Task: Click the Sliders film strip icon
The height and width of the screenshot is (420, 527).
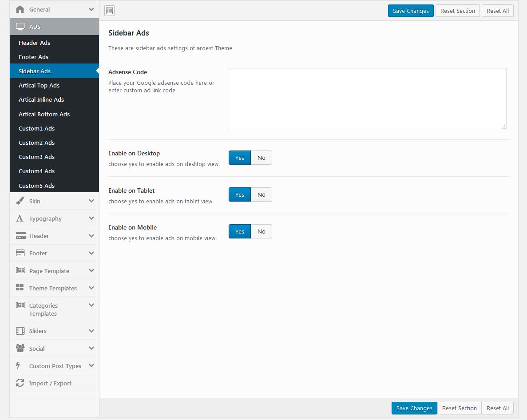Action: 20,331
